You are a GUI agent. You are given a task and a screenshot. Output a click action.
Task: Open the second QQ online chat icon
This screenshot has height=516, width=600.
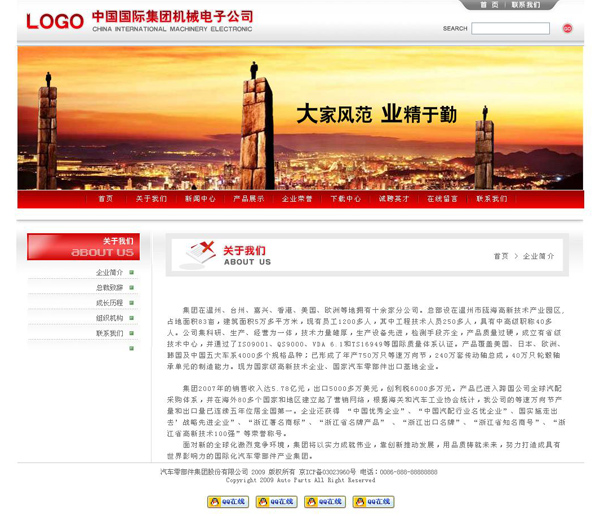(276, 502)
